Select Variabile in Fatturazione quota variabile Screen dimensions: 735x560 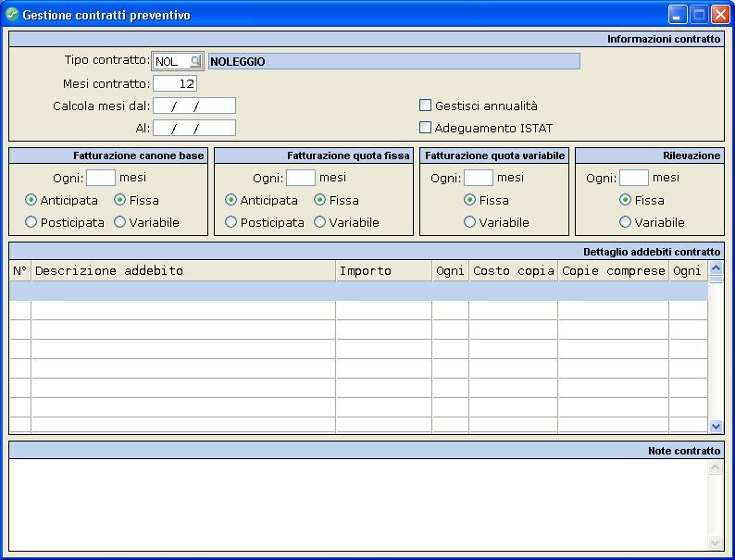tap(469, 222)
